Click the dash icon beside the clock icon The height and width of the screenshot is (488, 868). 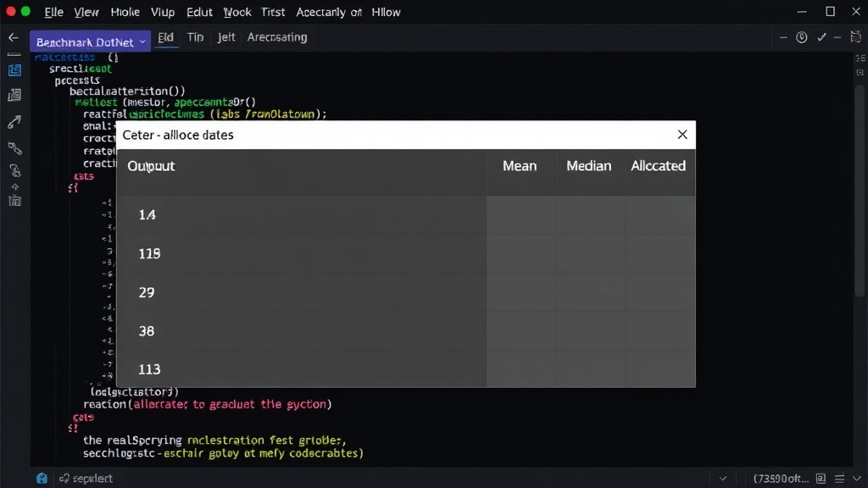tap(783, 37)
